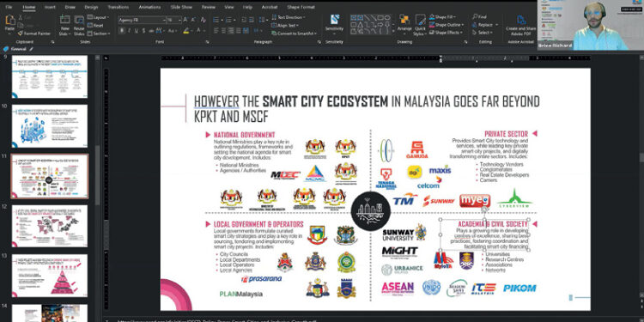Toggle Strikethrough formatting
Viewport: 644px width, 322px height.
point(151,31)
